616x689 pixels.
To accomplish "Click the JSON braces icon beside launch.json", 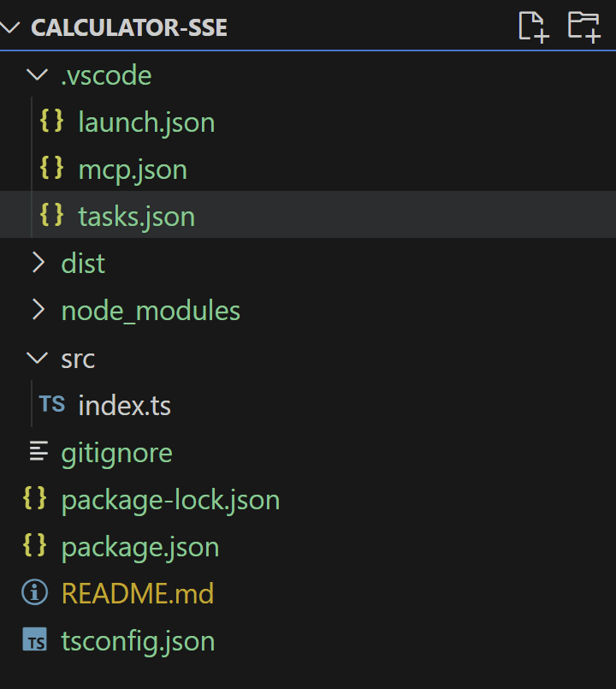I will pyautogui.click(x=52, y=121).
